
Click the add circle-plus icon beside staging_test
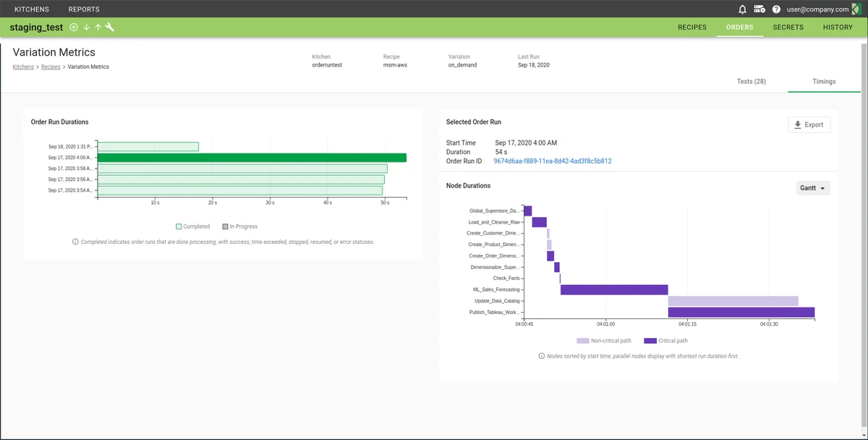coord(73,27)
